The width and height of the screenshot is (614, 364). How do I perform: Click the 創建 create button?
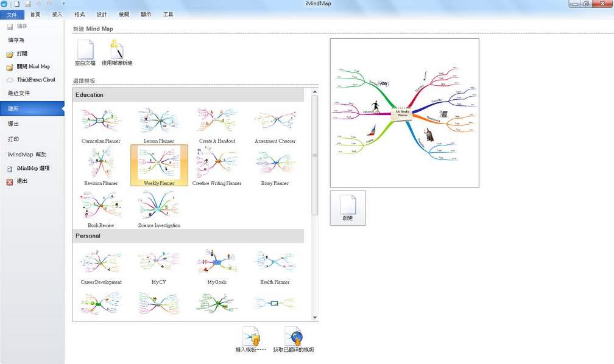[x=348, y=208]
